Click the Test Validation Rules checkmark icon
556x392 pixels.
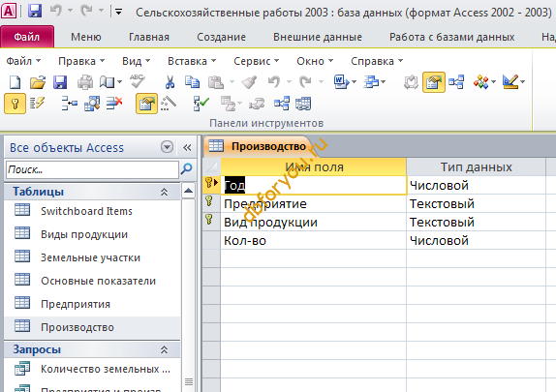coord(201,104)
